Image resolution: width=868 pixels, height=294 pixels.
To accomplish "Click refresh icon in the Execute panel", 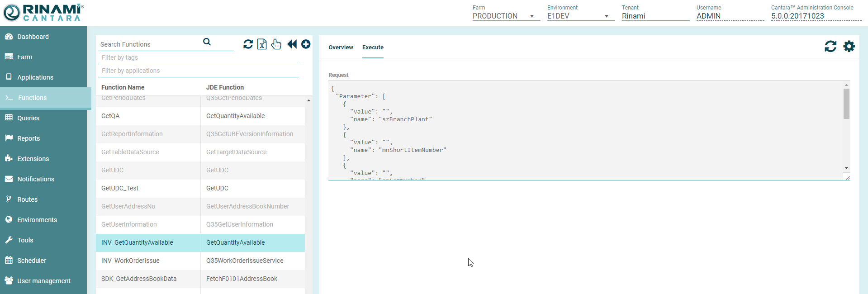I will tap(830, 46).
